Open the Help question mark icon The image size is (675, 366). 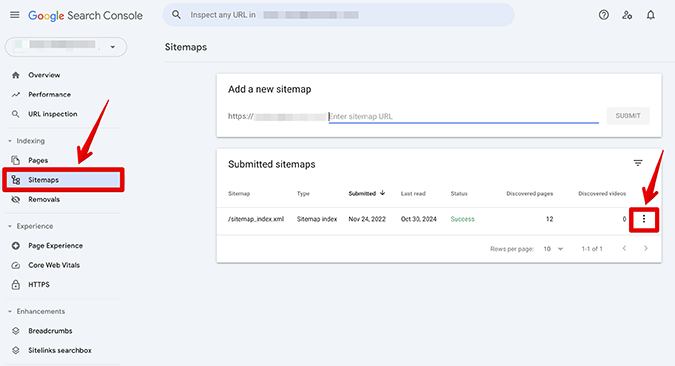(x=604, y=15)
